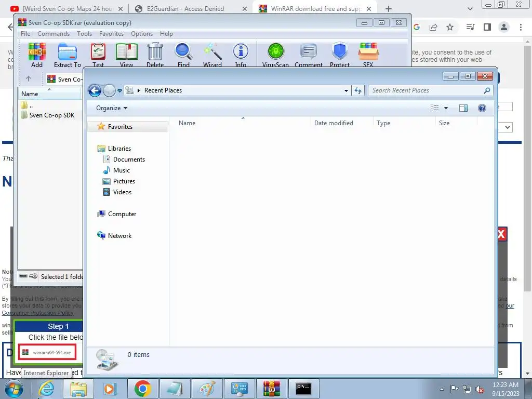Open the Favorites menu in WinRAR
The width and height of the screenshot is (532, 399).
[111, 34]
